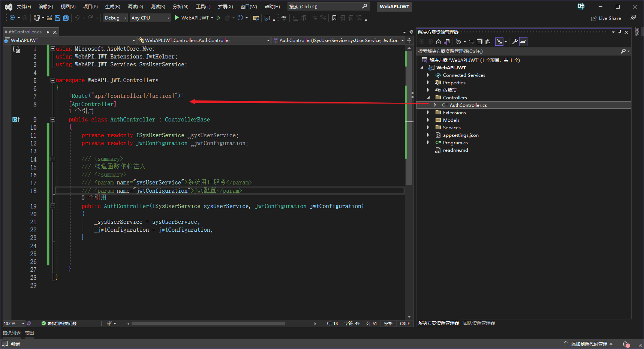Screen dimensions: 644x349
Task: Click the Live Share button
Action: tap(606, 18)
